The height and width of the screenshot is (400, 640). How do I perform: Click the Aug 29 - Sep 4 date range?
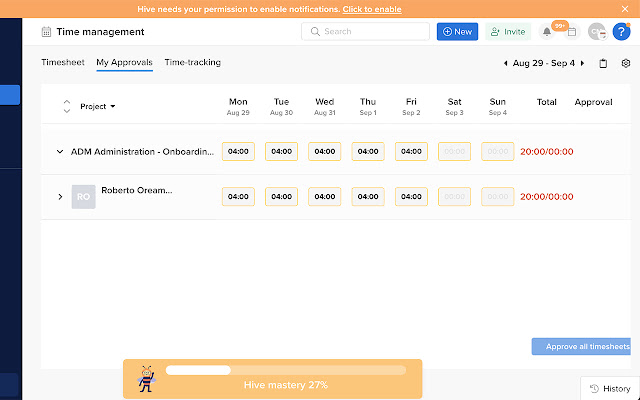(544, 63)
